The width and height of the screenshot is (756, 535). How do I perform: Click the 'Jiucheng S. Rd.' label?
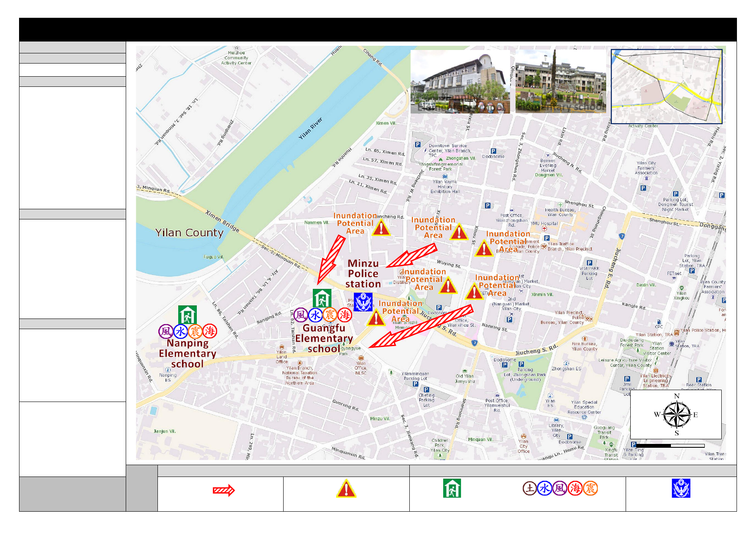point(536,350)
